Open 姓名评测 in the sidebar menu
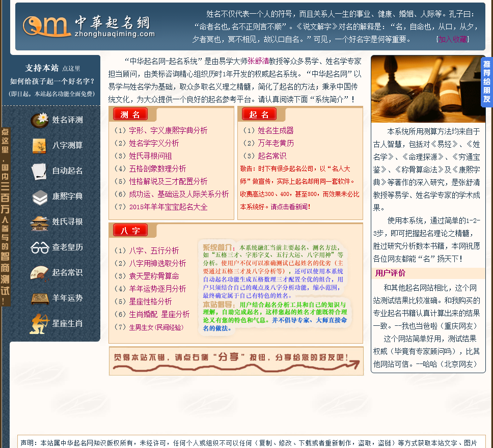This screenshot has height=448, width=493. 67,120
